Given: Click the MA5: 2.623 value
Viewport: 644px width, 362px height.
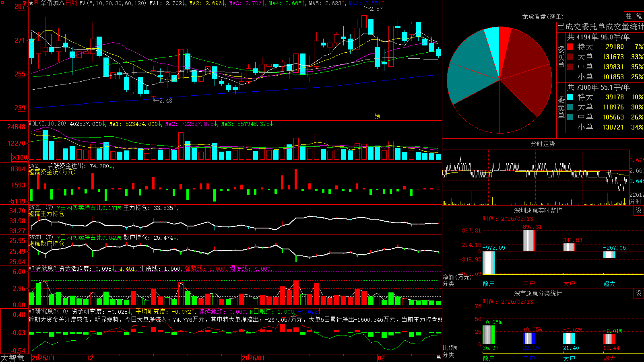Looking at the screenshot, I should click(327, 3).
